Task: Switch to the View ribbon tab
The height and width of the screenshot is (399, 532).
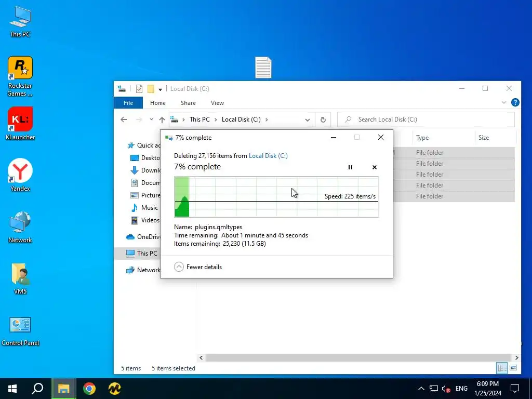Action: (x=217, y=103)
